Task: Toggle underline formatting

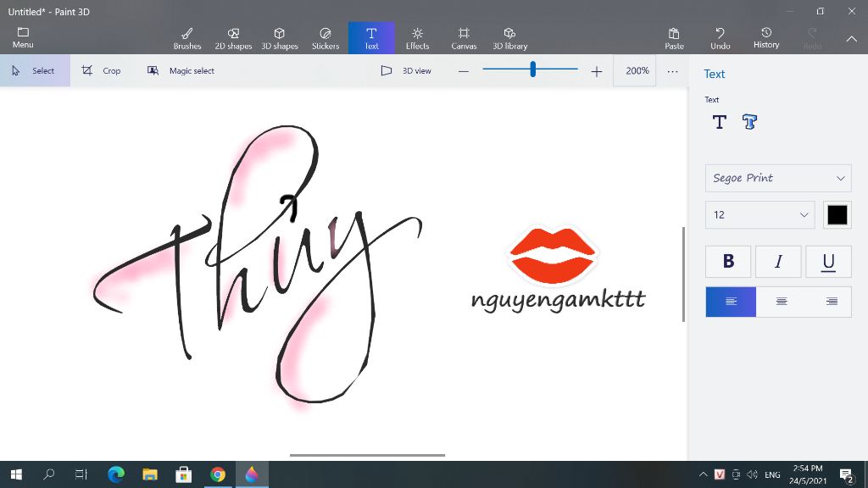Action: [x=828, y=261]
